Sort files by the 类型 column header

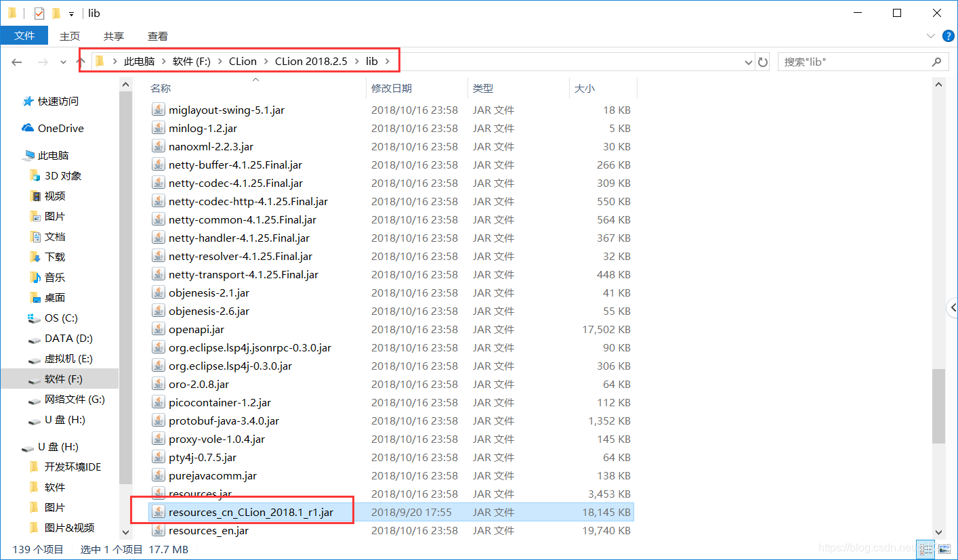(483, 88)
